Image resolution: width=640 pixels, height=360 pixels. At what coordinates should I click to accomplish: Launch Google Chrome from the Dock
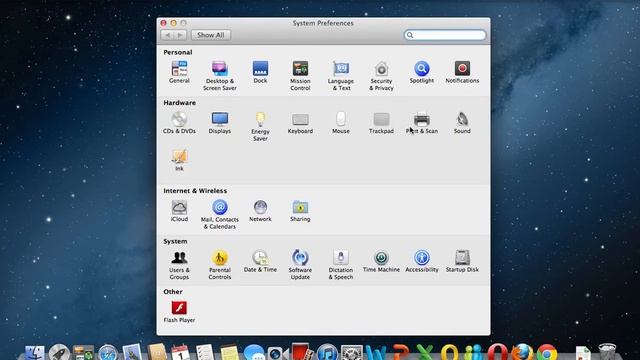coord(547,352)
